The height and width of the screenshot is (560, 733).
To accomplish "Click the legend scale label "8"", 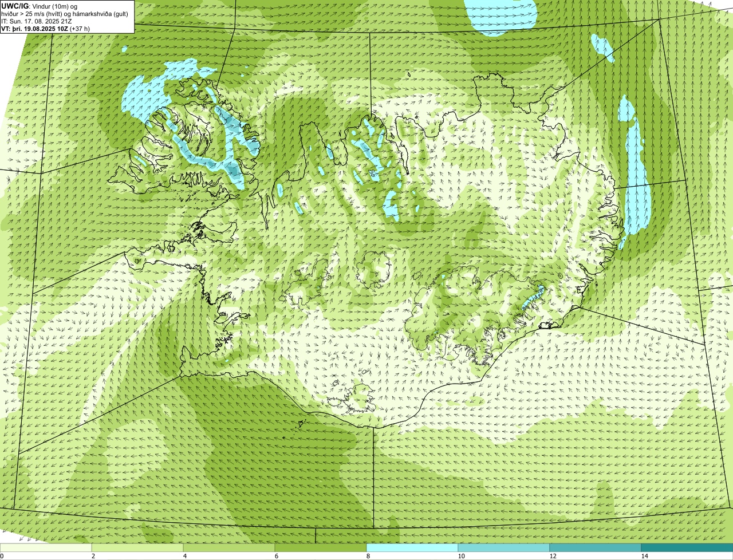I will pos(368,556).
